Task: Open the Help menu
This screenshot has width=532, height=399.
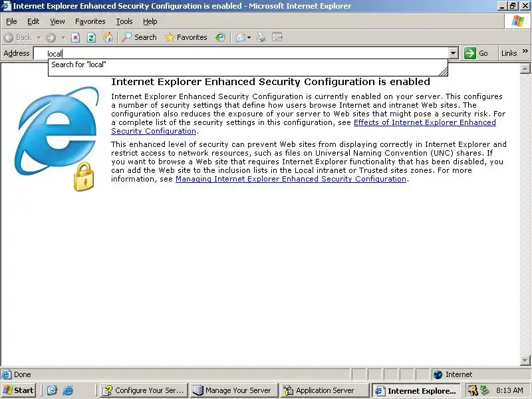Action: (150, 21)
